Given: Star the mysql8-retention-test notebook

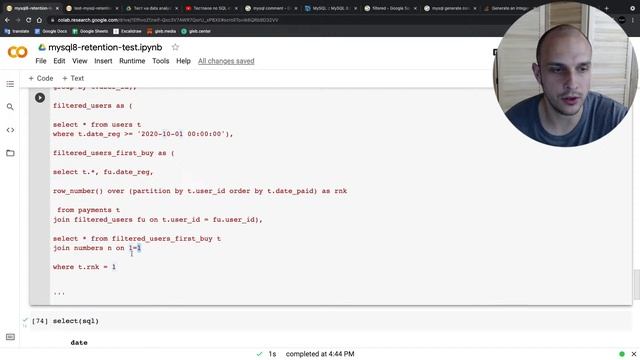Looking at the screenshot, I should [175, 47].
